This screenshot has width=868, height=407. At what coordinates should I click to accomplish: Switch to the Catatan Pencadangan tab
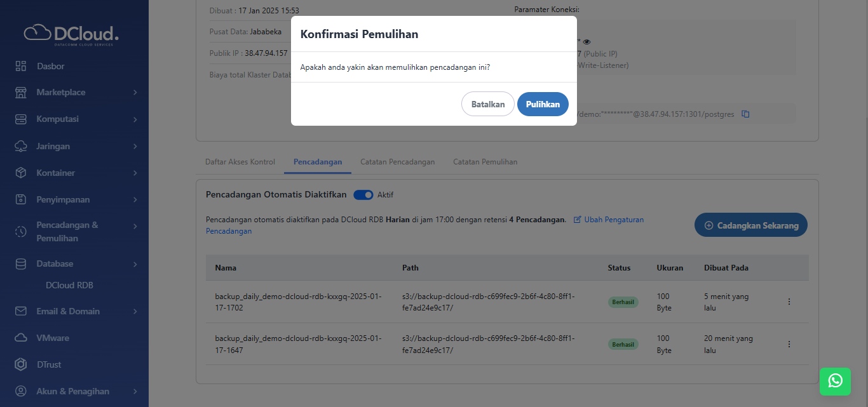pyautogui.click(x=397, y=162)
